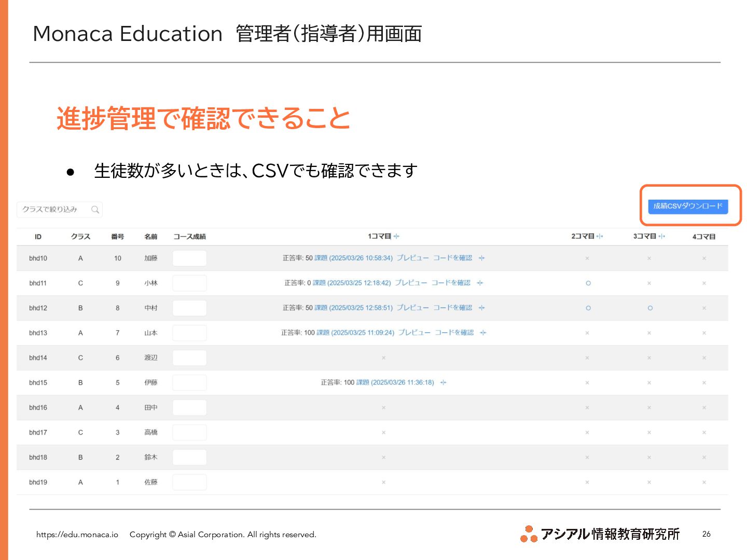Open コードを確認 link in bhd10 row
The width and height of the screenshot is (747, 560).
453,258
